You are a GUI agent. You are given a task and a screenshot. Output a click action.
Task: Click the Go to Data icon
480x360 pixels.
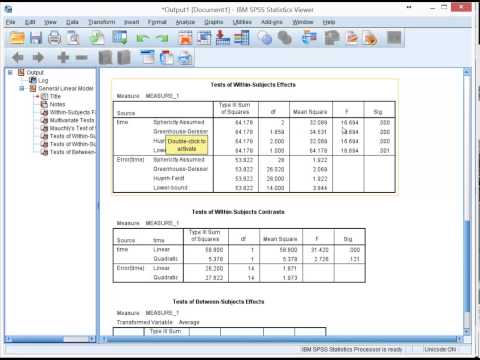185,38
